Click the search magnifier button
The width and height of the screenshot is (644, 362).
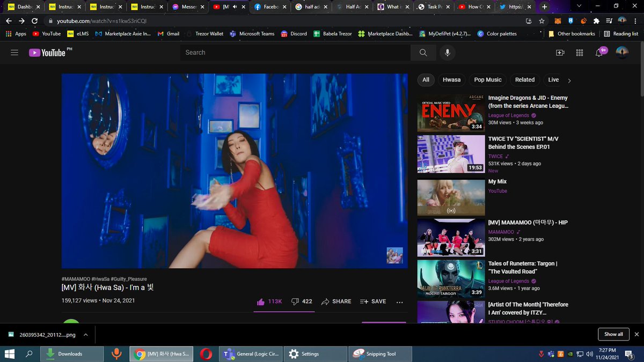[x=423, y=53]
